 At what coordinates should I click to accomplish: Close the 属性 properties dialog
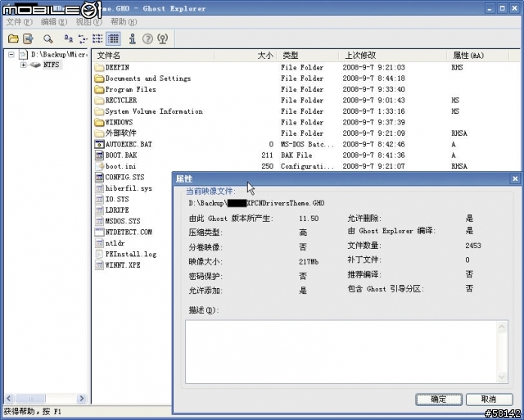(515, 179)
